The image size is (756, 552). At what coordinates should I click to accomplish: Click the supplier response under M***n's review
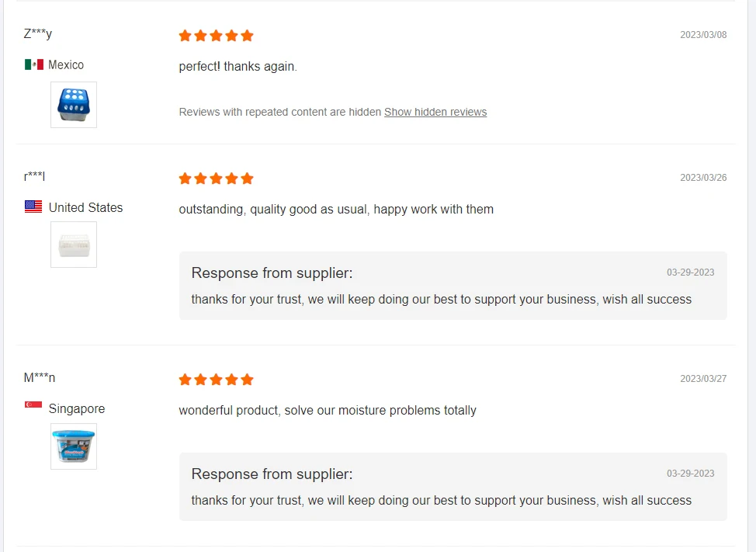coord(441,500)
